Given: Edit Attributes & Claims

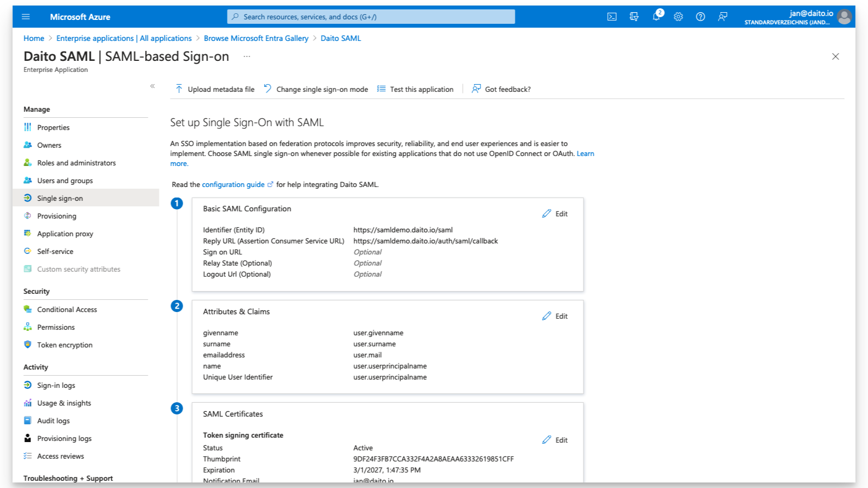Looking at the screenshot, I should pyautogui.click(x=555, y=316).
